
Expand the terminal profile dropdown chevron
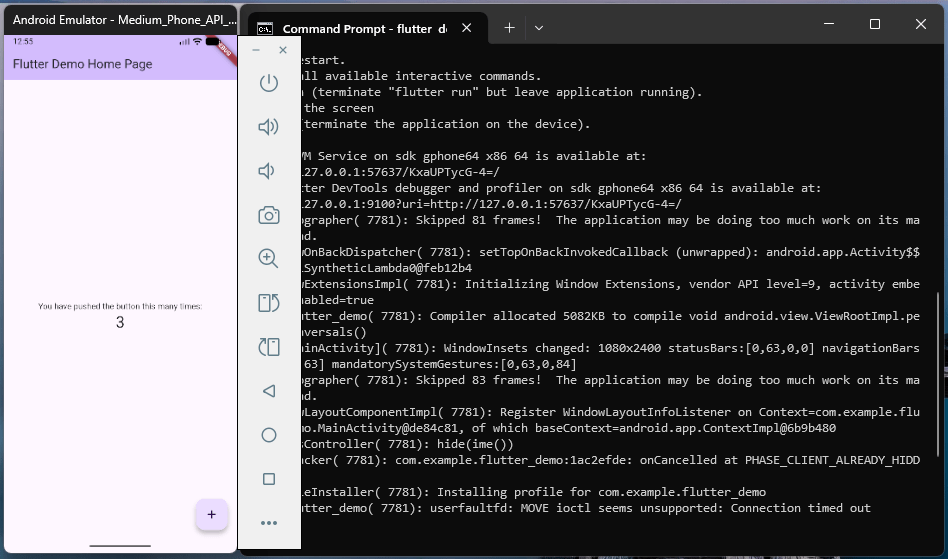(539, 28)
